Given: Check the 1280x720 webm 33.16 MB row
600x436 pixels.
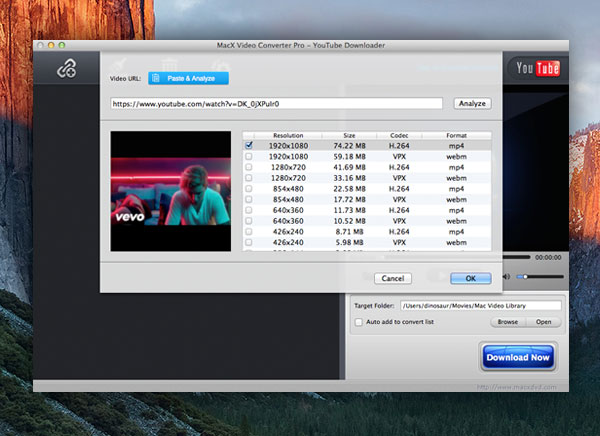Looking at the screenshot, I should coord(249,178).
